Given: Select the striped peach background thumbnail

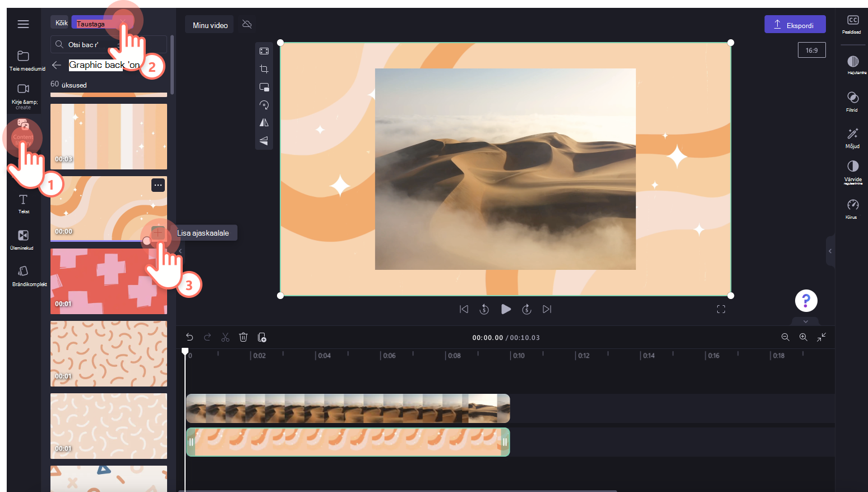Looking at the screenshot, I should [x=109, y=136].
